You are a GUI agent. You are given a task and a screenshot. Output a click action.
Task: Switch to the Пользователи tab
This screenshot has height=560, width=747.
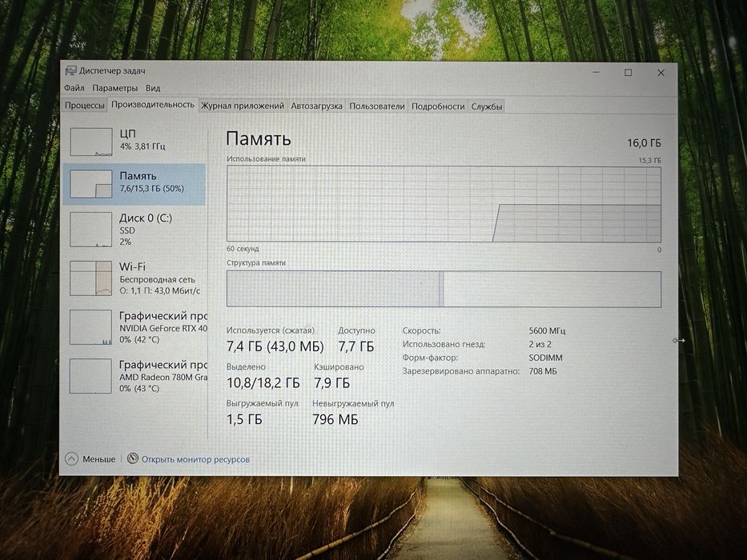click(x=377, y=106)
